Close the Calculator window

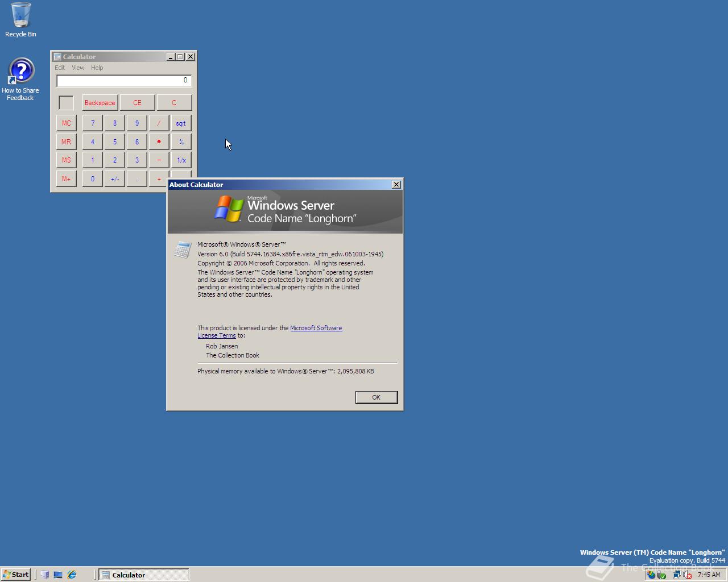click(191, 57)
